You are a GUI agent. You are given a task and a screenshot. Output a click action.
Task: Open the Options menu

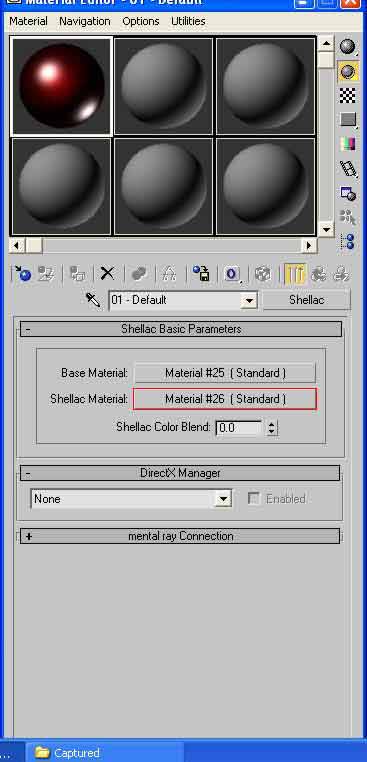(x=141, y=21)
